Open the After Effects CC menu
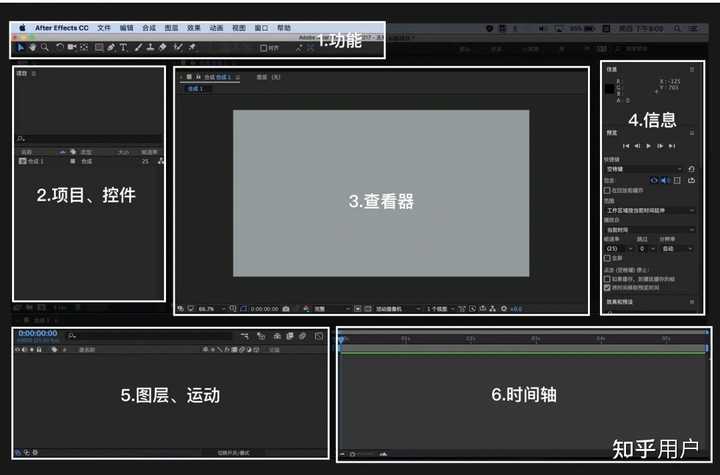 [x=62, y=28]
